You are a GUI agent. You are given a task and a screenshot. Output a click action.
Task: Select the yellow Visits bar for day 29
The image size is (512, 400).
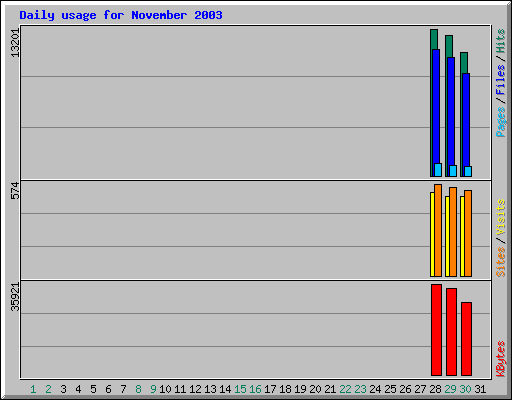coord(447,236)
